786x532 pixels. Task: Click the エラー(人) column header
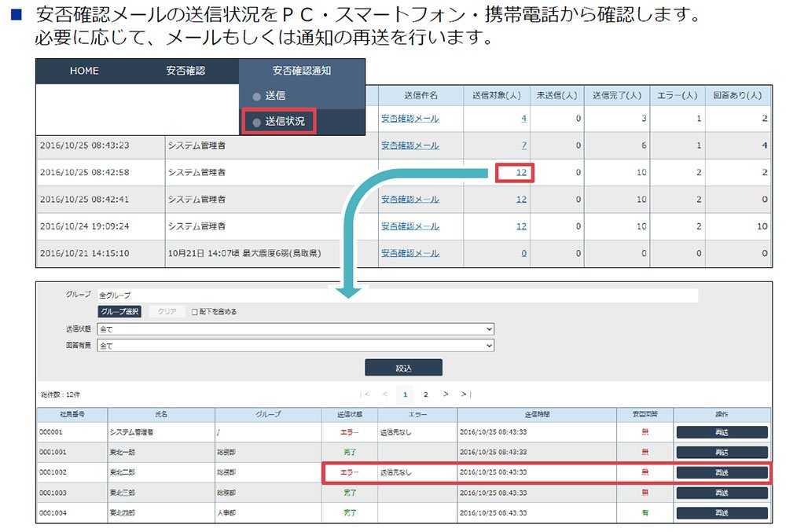(678, 95)
